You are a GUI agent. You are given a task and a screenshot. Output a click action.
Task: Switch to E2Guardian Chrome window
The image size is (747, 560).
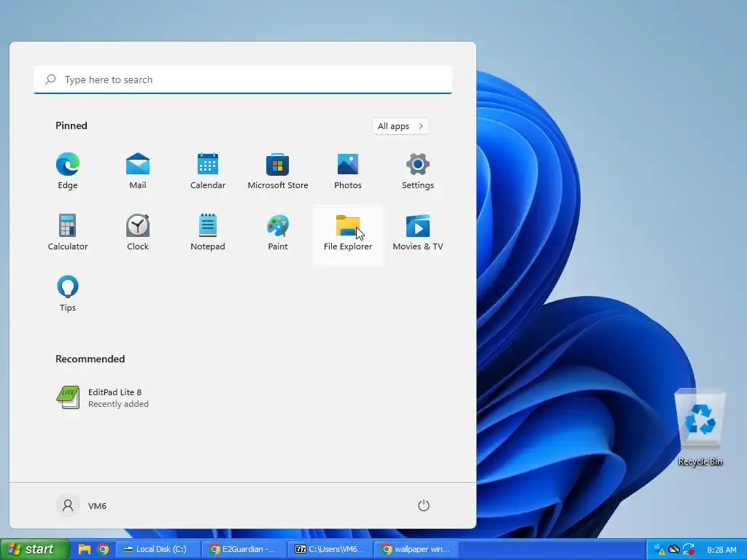click(244, 549)
